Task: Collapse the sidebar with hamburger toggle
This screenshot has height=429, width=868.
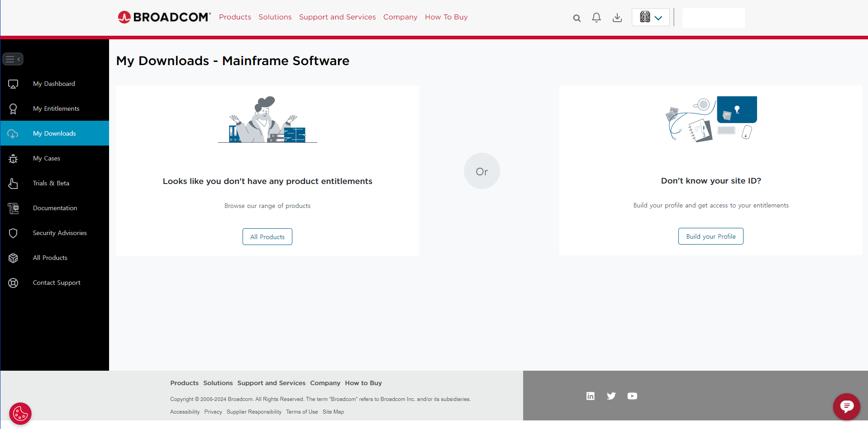Action: click(13, 59)
